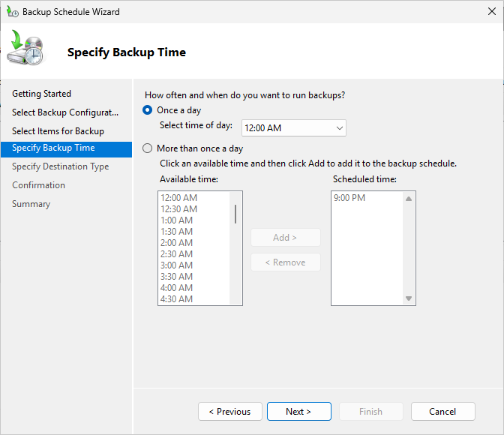Viewport: 504px width, 435px height.
Task: Click the Previous button
Action: [x=229, y=412]
